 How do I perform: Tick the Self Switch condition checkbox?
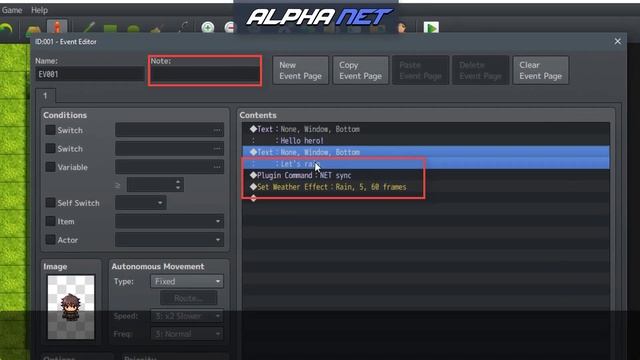point(51,202)
